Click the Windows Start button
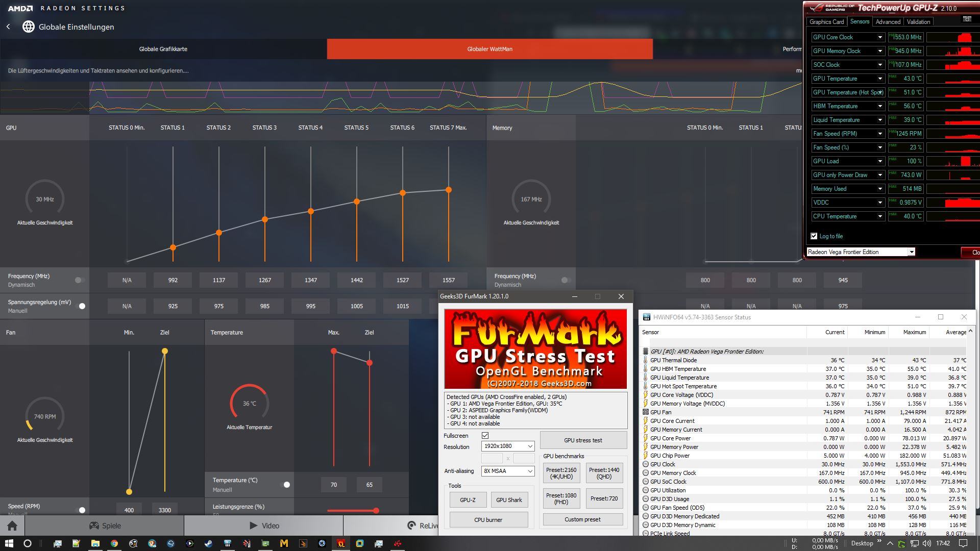The height and width of the screenshot is (551, 980). (9, 543)
